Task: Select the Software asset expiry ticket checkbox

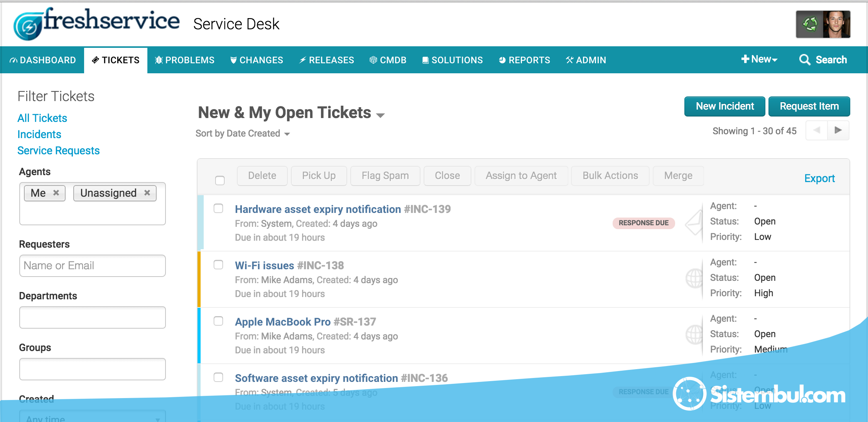Action: pos(218,377)
